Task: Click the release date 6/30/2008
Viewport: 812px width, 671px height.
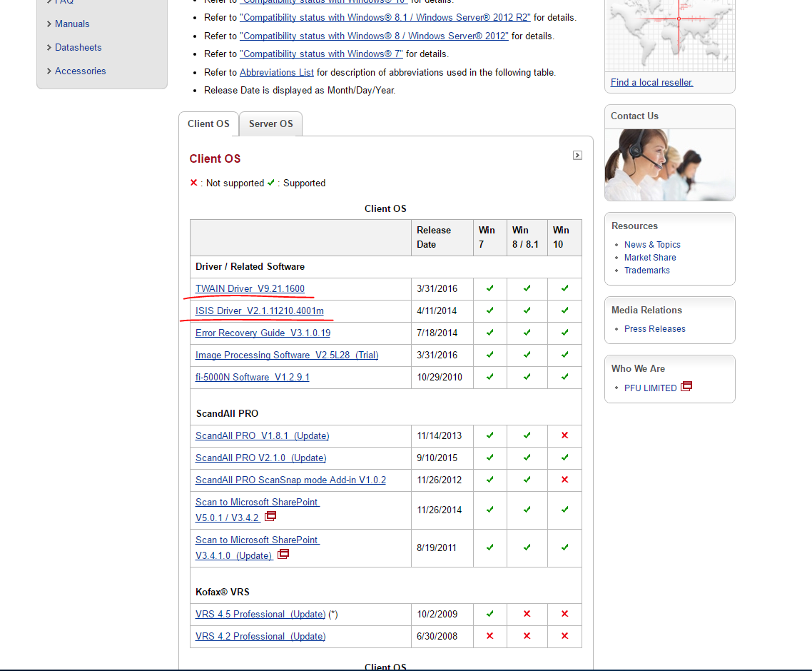Action: pyautogui.click(x=437, y=637)
